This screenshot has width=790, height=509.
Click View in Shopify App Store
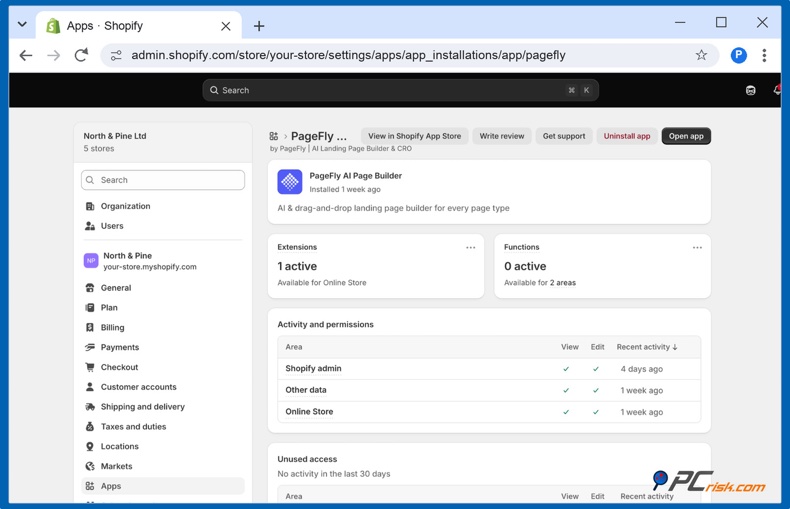415,136
